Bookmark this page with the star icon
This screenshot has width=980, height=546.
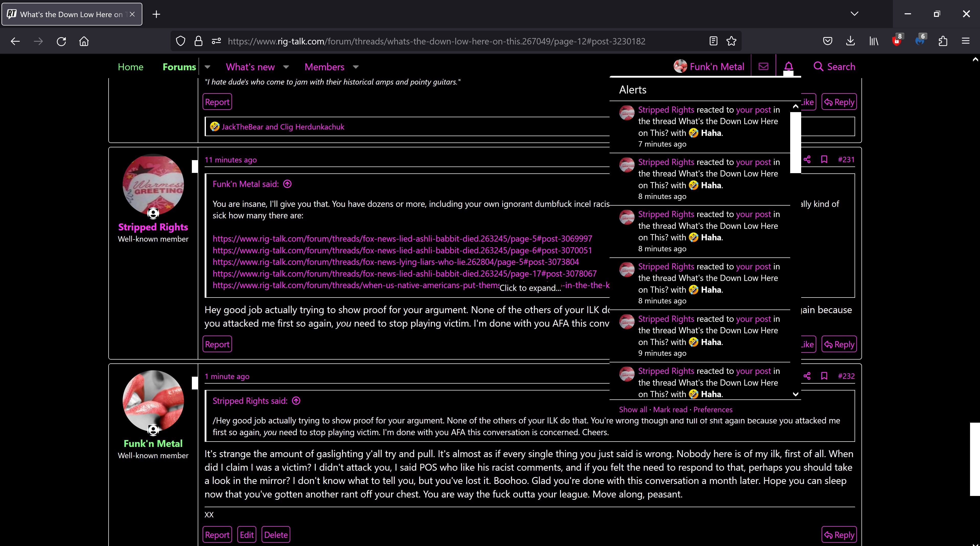tap(731, 41)
